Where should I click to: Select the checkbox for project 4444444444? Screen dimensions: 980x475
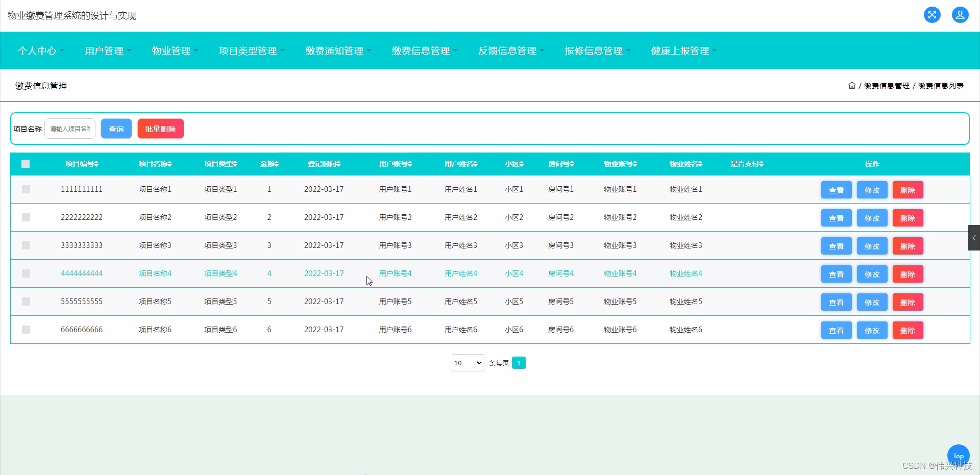[26, 273]
